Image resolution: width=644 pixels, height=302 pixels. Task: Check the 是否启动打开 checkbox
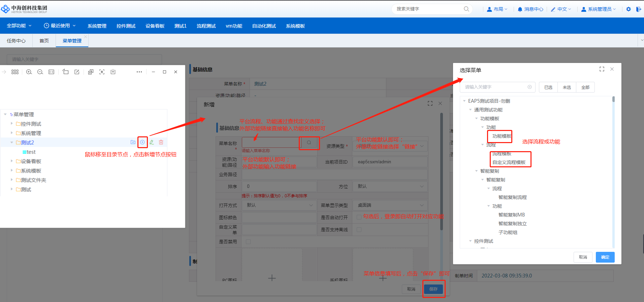(359, 217)
